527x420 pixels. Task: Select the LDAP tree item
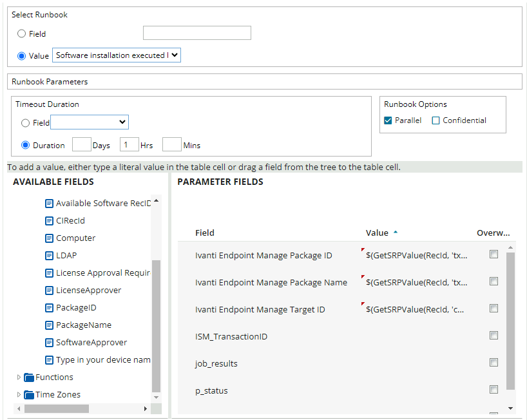click(x=66, y=256)
